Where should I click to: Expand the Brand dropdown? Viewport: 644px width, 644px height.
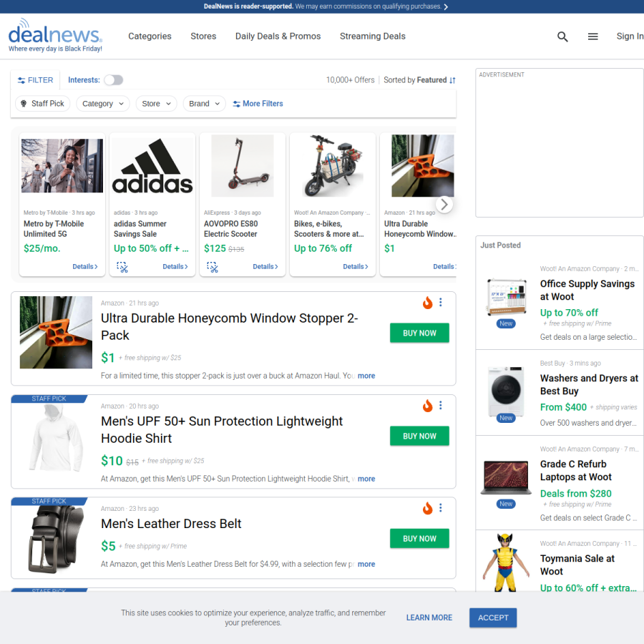click(205, 104)
